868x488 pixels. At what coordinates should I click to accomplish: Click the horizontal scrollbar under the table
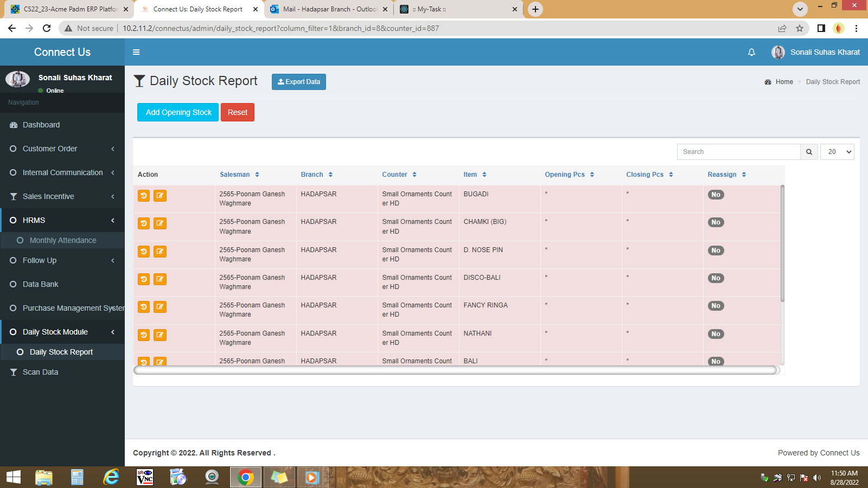(x=455, y=370)
